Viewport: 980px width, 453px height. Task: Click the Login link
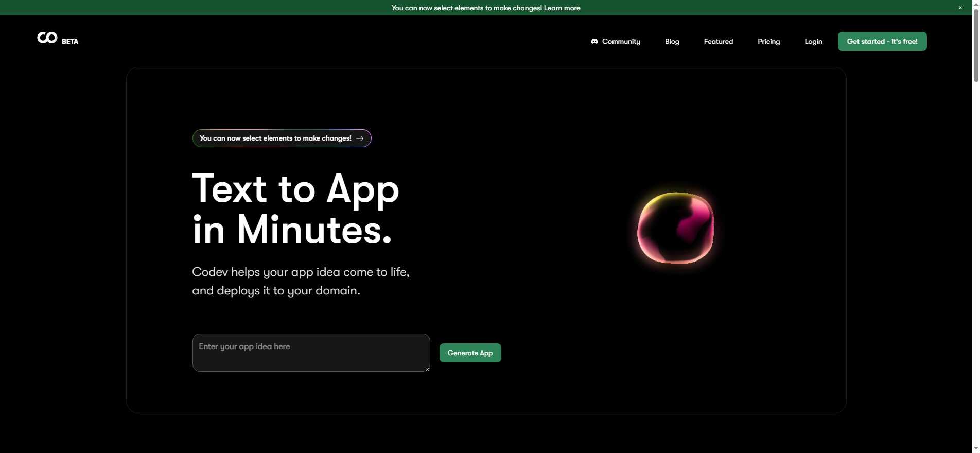click(x=814, y=41)
